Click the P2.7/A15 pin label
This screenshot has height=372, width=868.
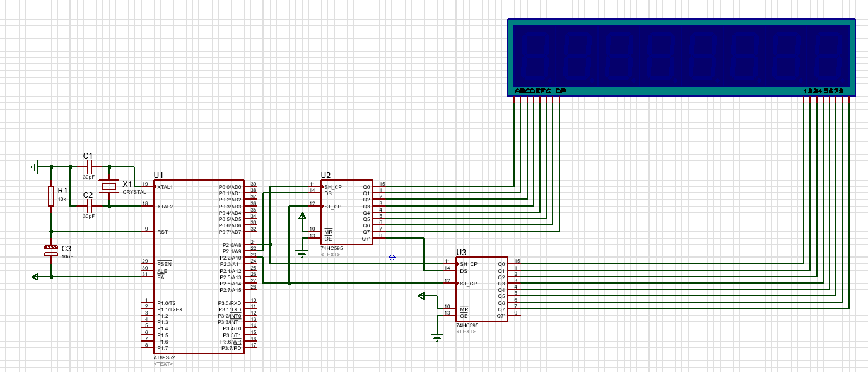click(231, 289)
